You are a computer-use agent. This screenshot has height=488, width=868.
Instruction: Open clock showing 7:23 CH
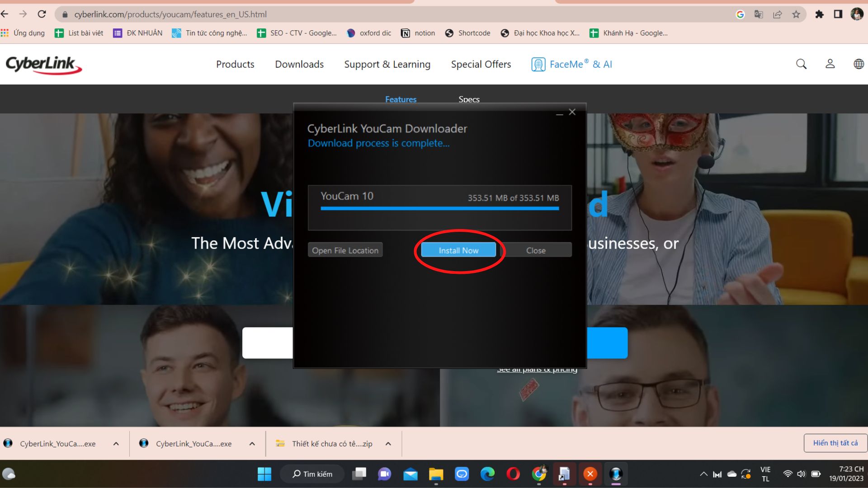(846, 474)
